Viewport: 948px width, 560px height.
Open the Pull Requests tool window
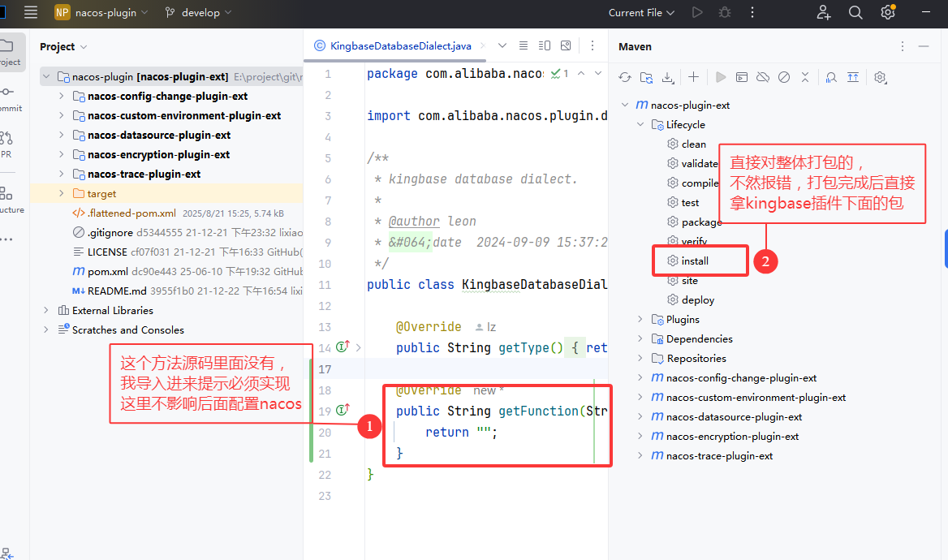click(x=7, y=144)
